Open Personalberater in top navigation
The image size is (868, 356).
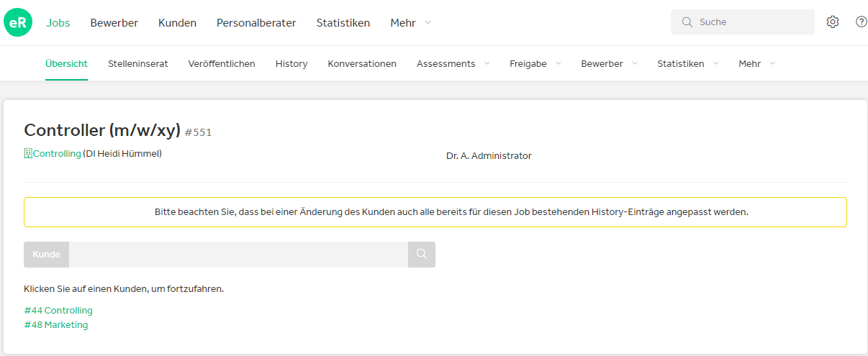point(256,23)
